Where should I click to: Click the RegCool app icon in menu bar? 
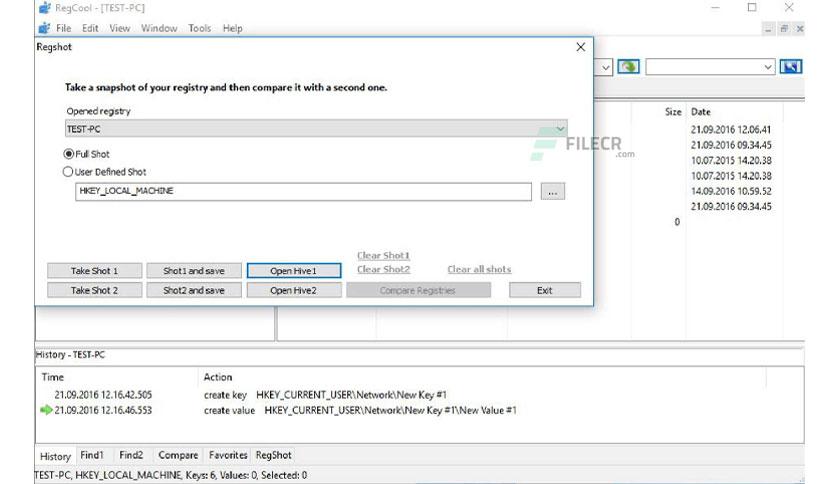[45, 28]
